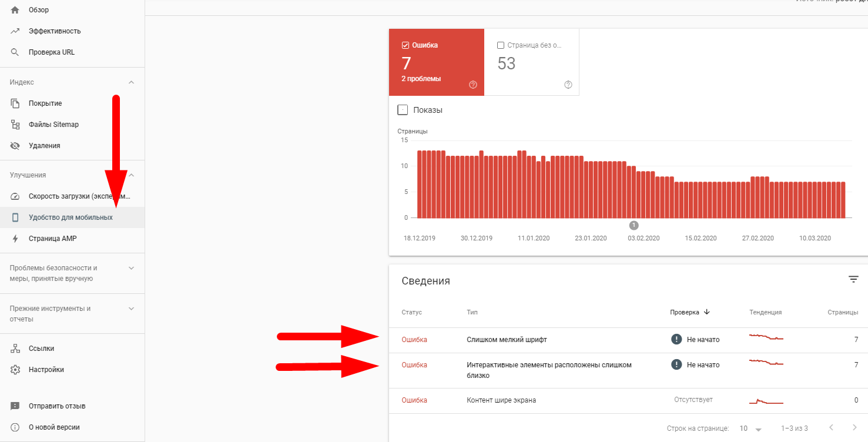The width and height of the screenshot is (868, 442).
Task: Go to previous page of table
Action: 831,427
